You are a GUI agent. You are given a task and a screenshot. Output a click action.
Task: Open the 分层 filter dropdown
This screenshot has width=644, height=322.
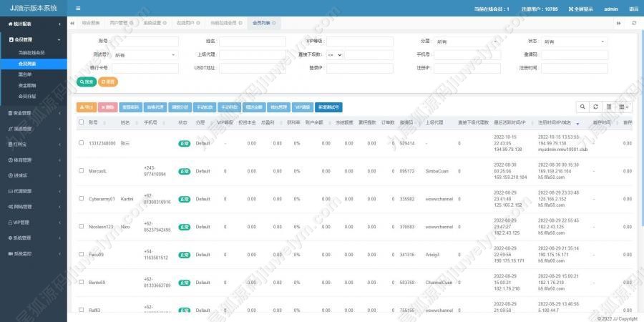click(x=464, y=42)
